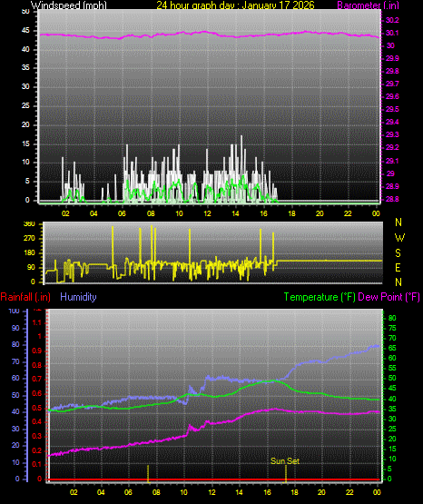Click the humidity line peak near midnight

point(375,346)
